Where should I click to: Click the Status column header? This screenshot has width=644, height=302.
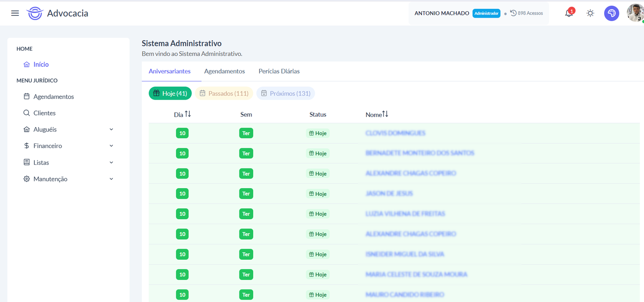318,115
